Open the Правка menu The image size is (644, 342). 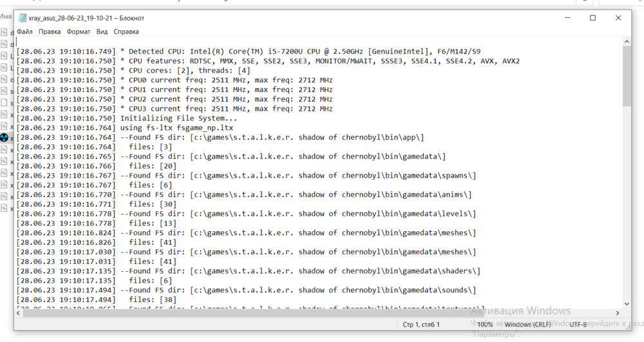[50, 32]
